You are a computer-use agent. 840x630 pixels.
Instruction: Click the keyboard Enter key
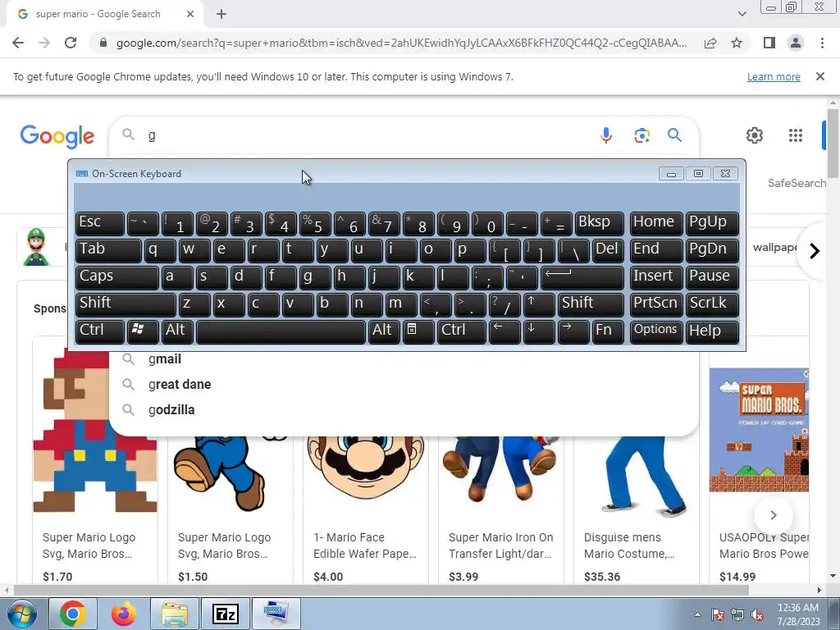pyautogui.click(x=582, y=277)
